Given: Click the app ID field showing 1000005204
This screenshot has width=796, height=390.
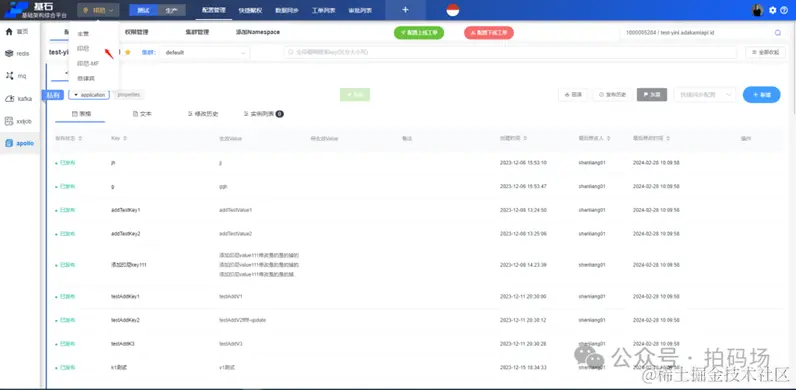Looking at the screenshot, I should (x=694, y=32).
